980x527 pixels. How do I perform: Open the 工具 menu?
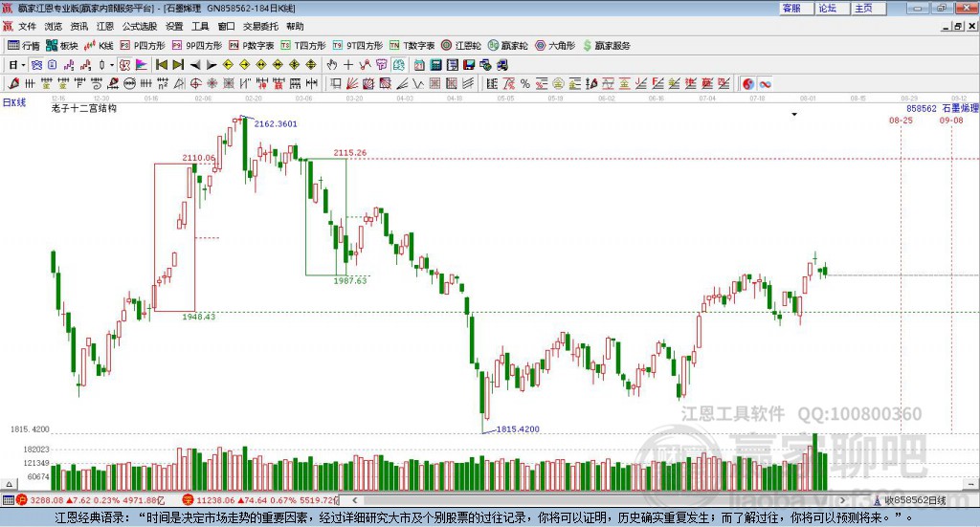coord(200,26)
